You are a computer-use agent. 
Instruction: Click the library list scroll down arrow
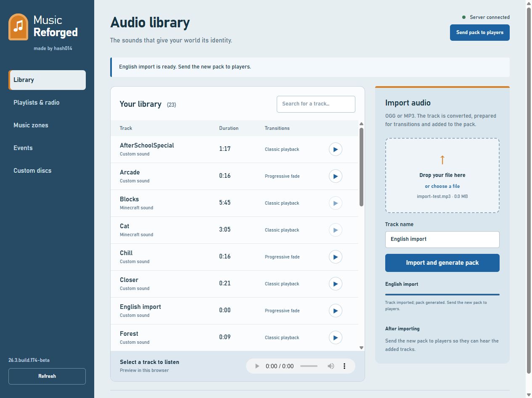[x=361, y=348]
